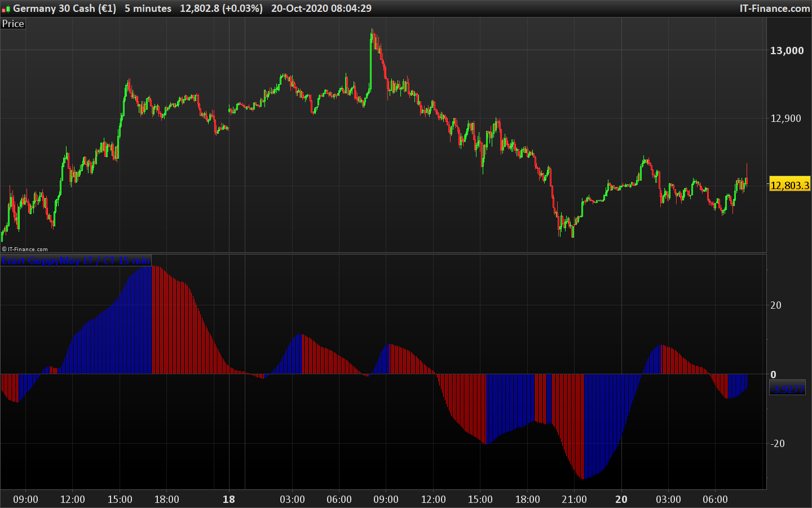Click the 'Germany 30 Cash (€1)' instrument title
Viewport: 812px width, 508px height.
tap(64, 8)
